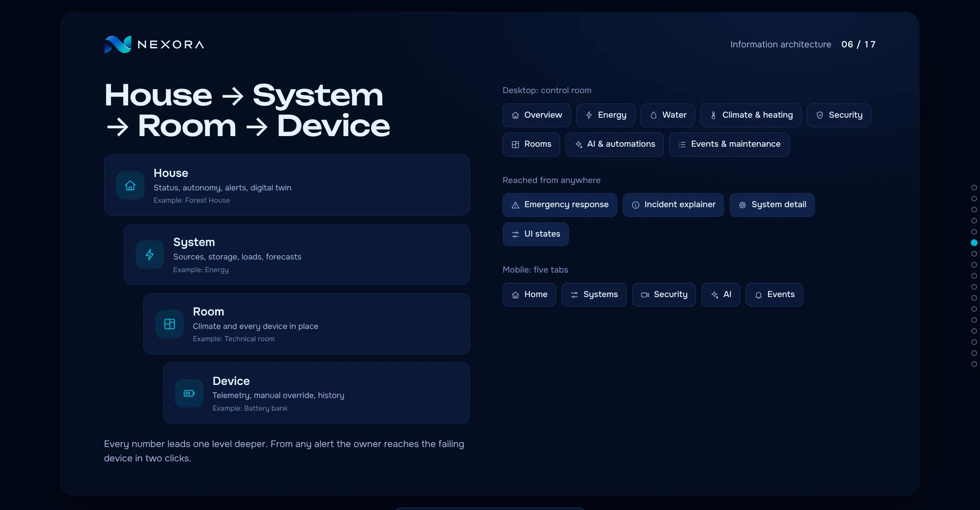Select the Water chip
Screen dimensions: 980x510
pos(668,115)
